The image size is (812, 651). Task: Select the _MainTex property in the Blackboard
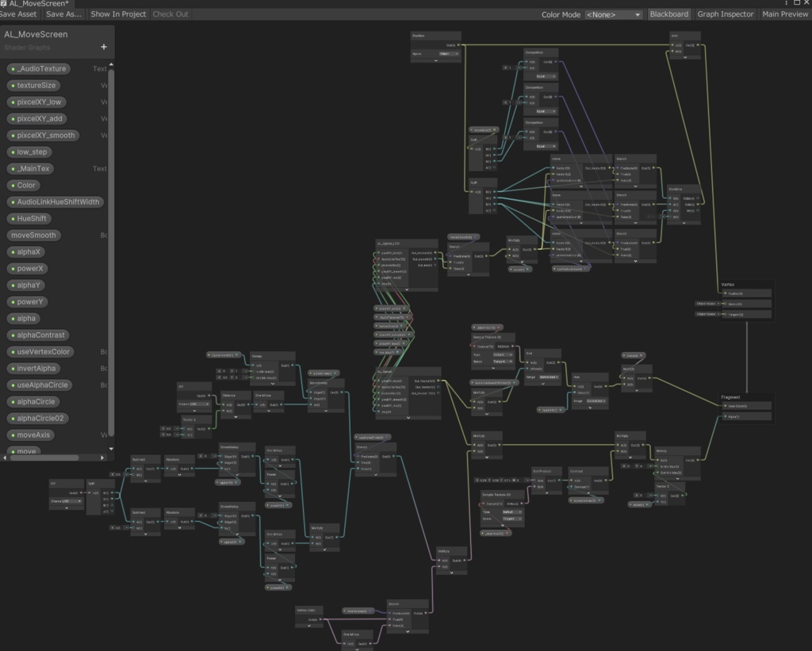[x=31, y=168]
